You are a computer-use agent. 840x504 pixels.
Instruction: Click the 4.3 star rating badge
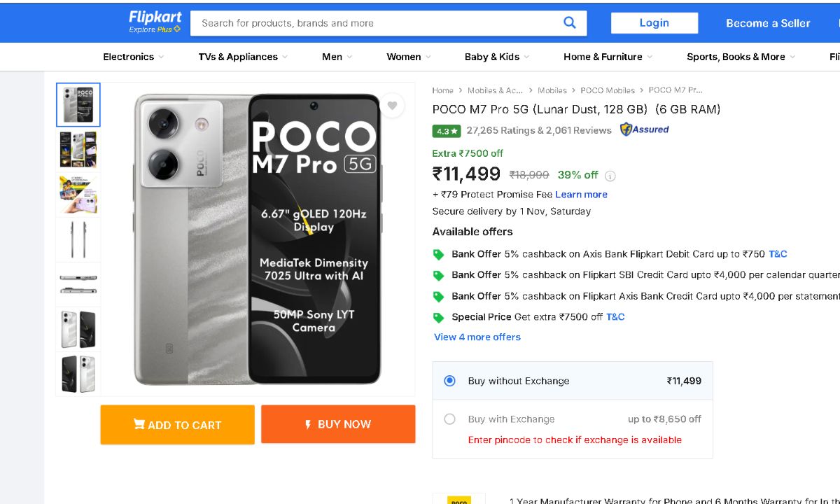[446, 131]
